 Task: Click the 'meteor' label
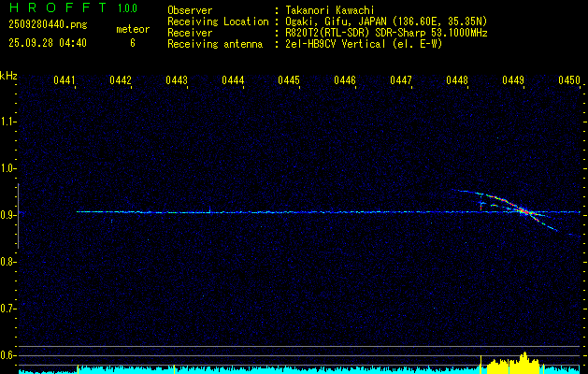pos(133,29)
